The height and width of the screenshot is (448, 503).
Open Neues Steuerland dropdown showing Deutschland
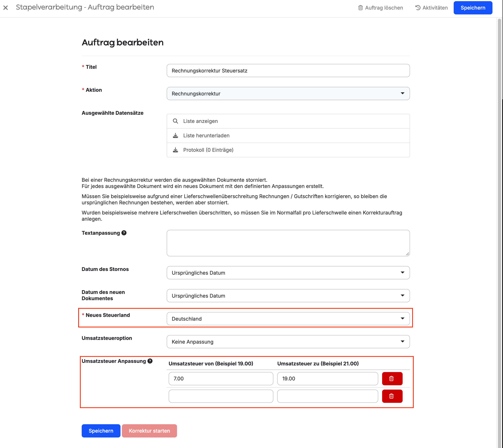288,319
